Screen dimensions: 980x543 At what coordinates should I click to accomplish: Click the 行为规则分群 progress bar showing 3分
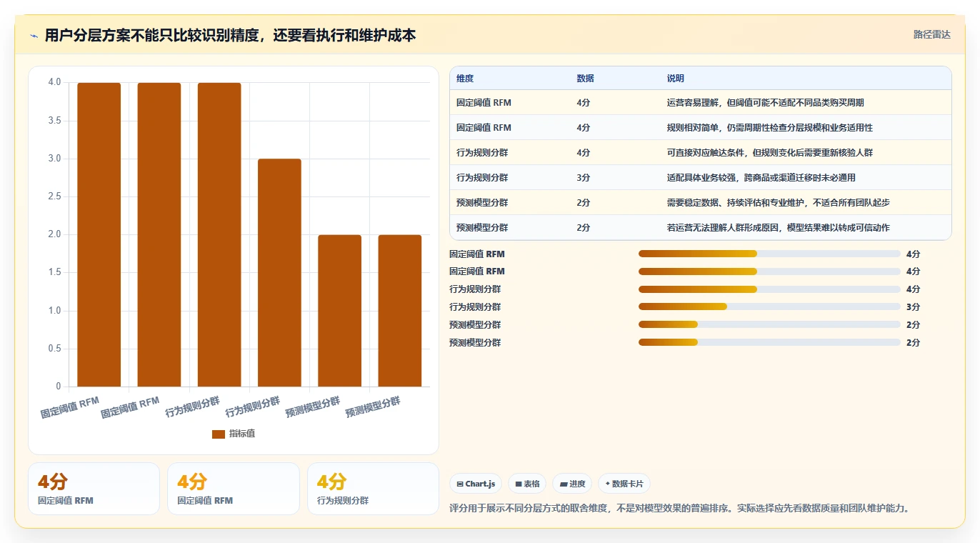(769, 307)
